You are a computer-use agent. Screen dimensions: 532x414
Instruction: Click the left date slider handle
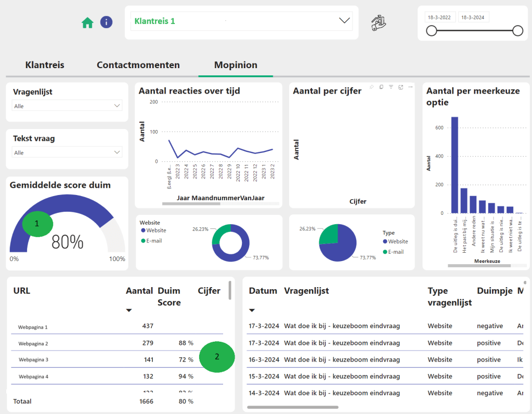[x=431, y=31]
